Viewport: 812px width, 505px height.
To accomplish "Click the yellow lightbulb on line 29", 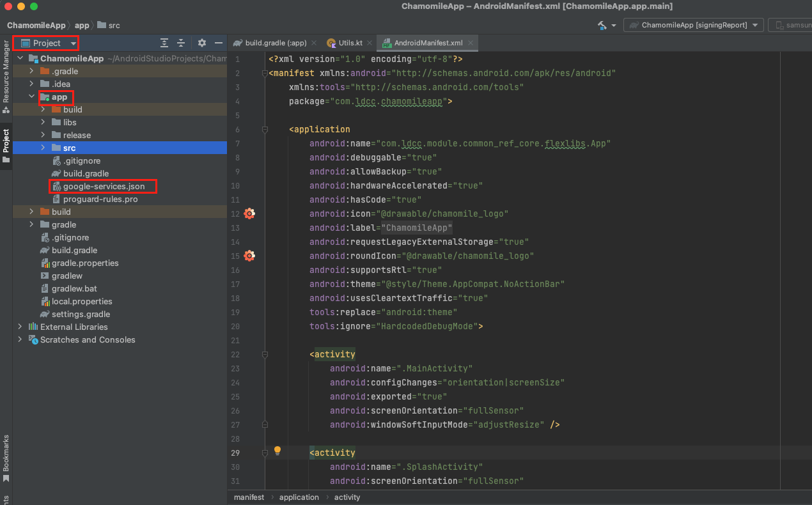I will (277, 451).
